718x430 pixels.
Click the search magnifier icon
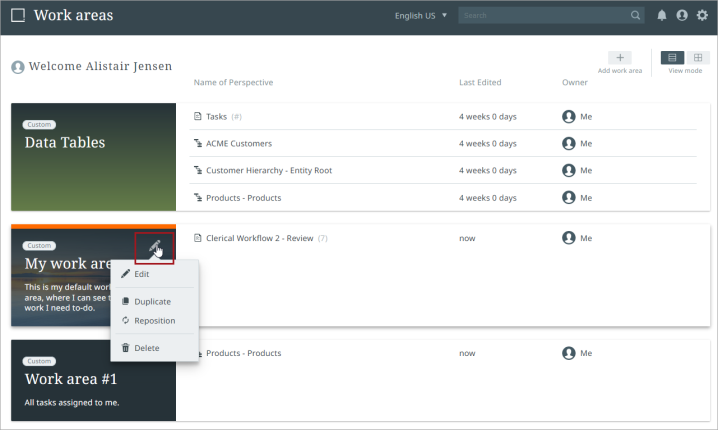click(635, 16)
